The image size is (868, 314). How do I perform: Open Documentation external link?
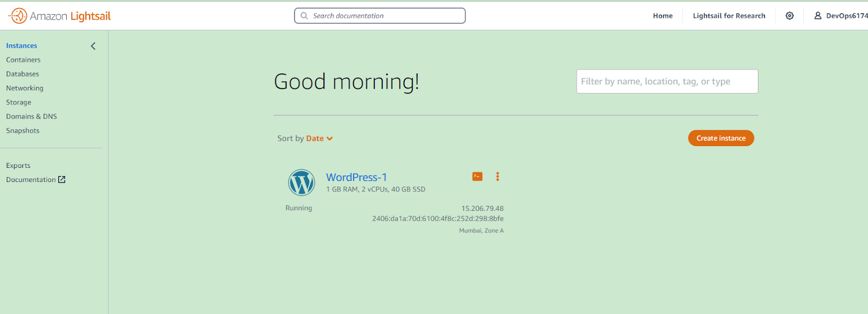point(36,180)
